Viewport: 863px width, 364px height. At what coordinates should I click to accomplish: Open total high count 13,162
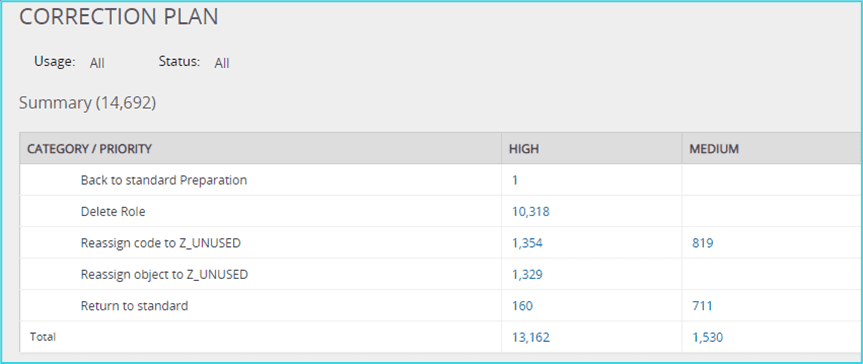[531, 337]
